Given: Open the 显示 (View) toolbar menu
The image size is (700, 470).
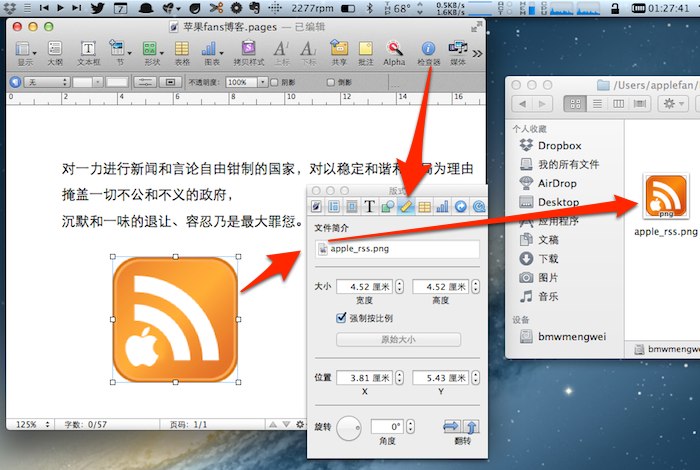Looking at the screenshot, I should (x=25, y=53).
